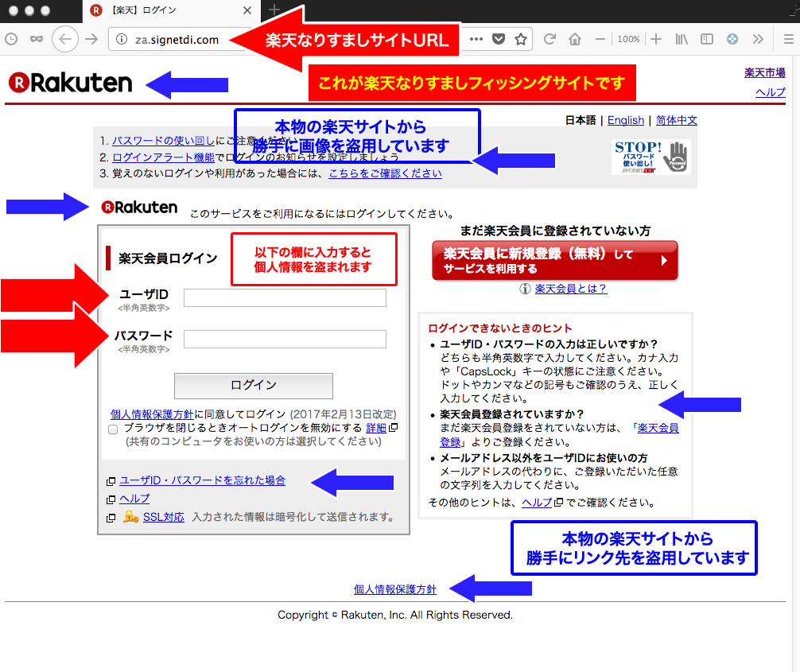Go back to the previous page
Viewport: 800px width, 672px height.
pos(64,39)
